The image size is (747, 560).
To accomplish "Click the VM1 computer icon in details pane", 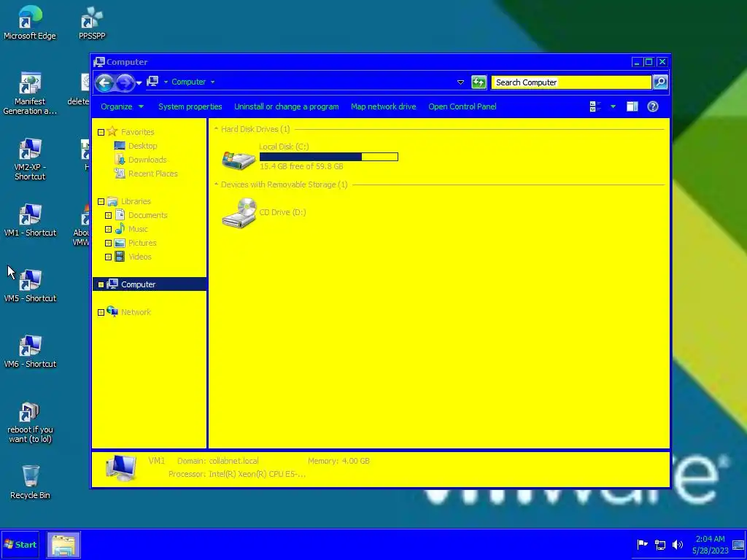I will [121, 468].
